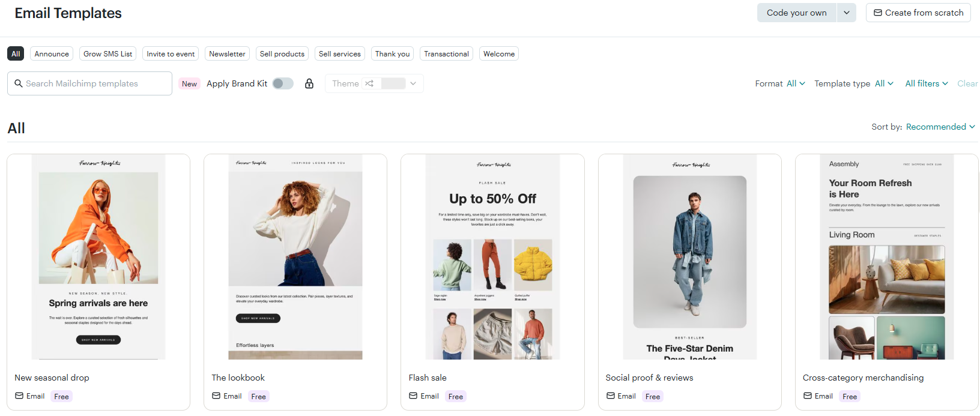Select the Invite to event category
The height and width of the screenshot is (416, 980).
[x=171, y=53]
